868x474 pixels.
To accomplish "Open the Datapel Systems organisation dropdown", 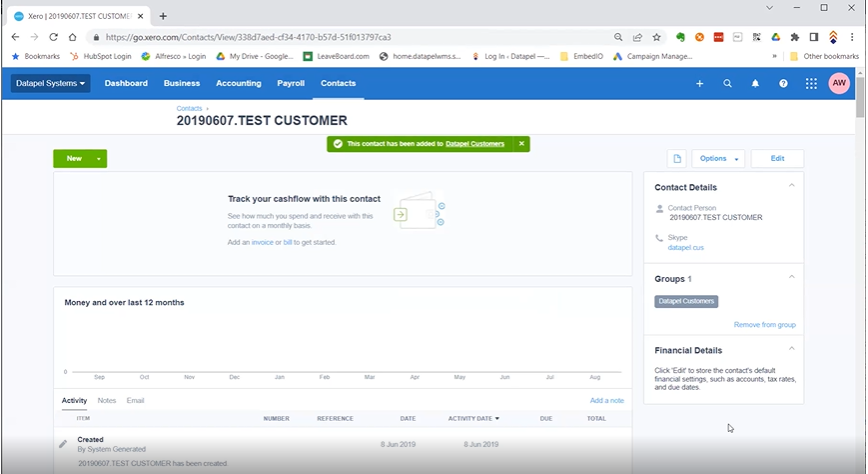I will pos(50,84).
